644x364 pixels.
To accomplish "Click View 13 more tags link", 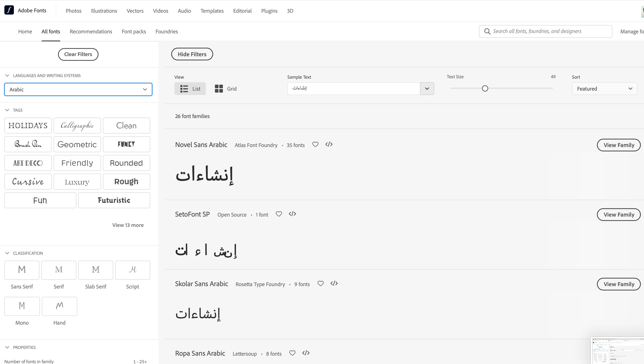I will point(128,225).
